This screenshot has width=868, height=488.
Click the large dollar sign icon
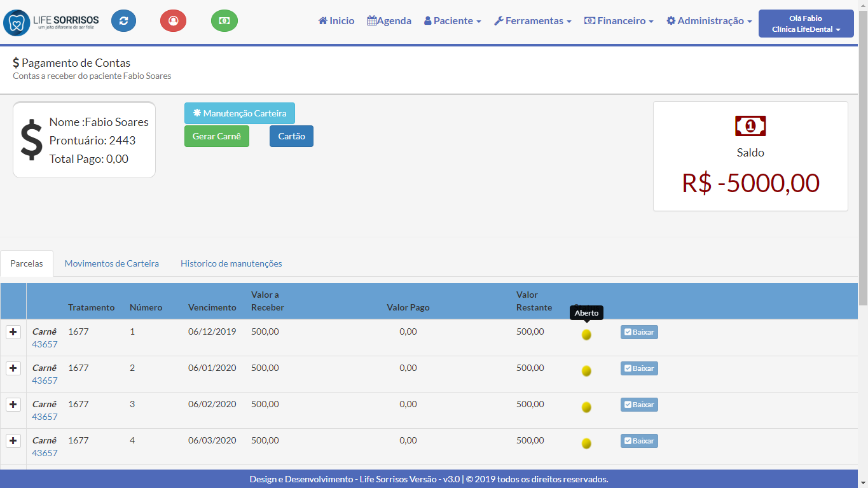31,140
